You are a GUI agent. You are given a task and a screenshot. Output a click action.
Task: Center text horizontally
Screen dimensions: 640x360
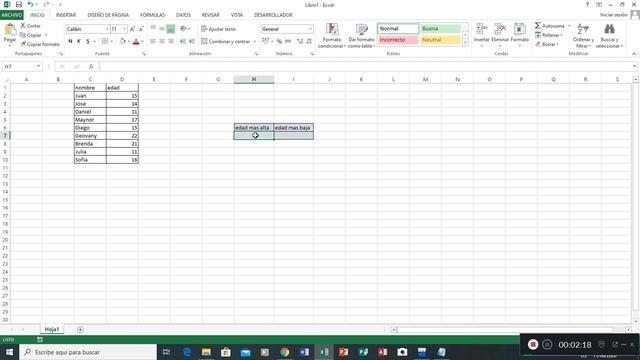coord(162,41)
